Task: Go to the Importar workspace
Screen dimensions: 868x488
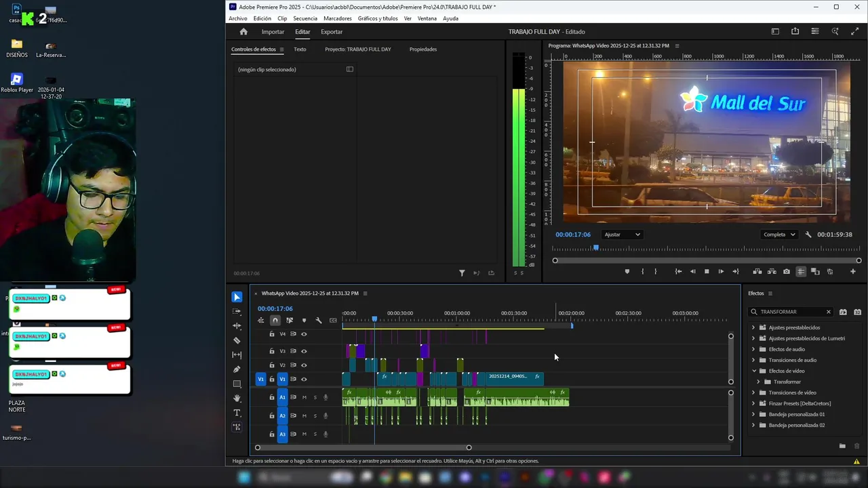Action: (x=273, y=32)
